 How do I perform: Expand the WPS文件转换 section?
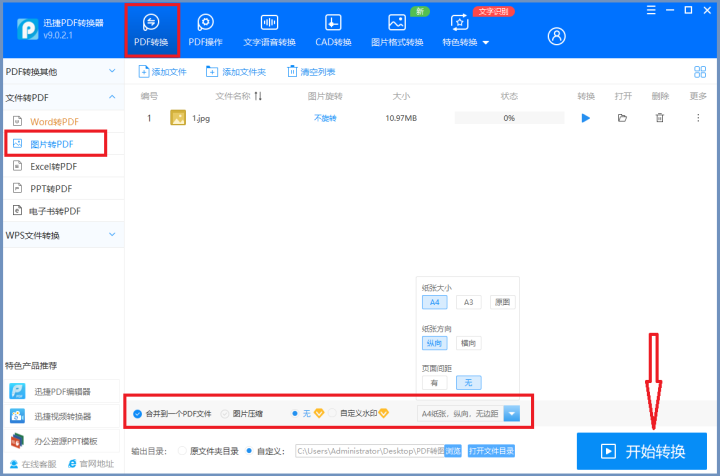click(63, 235)
